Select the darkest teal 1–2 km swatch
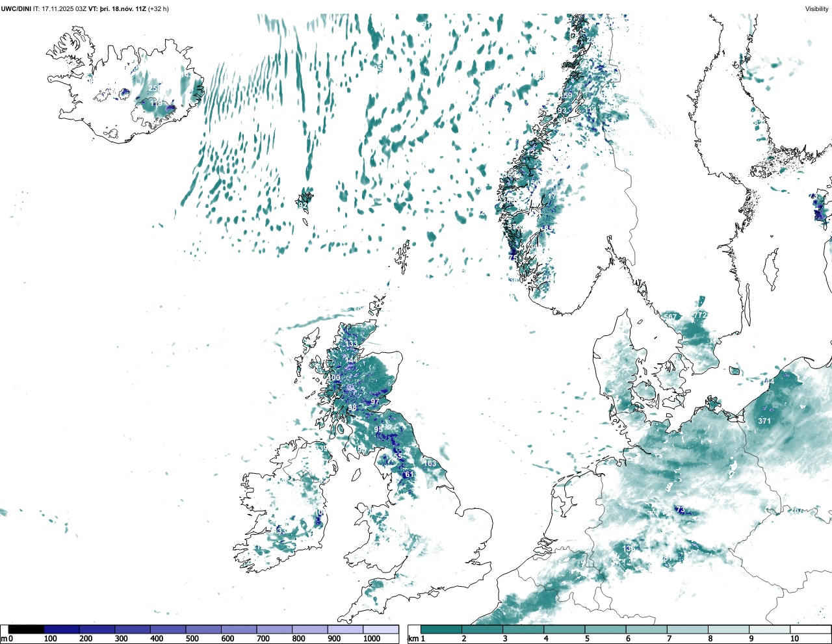832x644 pixels. [441, 630]
